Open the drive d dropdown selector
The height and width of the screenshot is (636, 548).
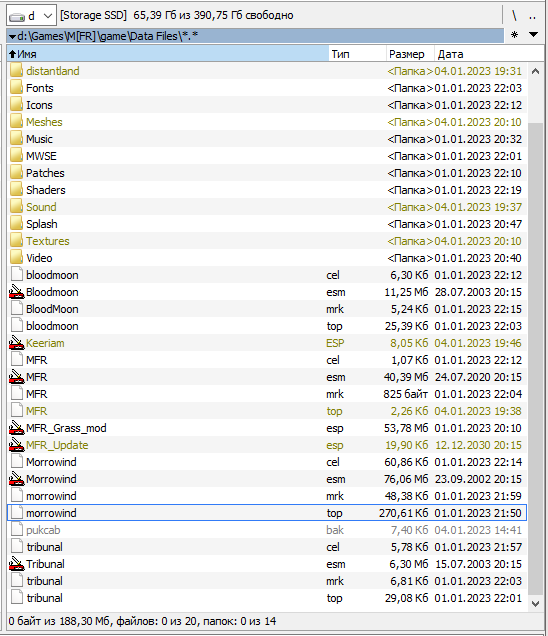pyautogui.click(x=31, y=16)
